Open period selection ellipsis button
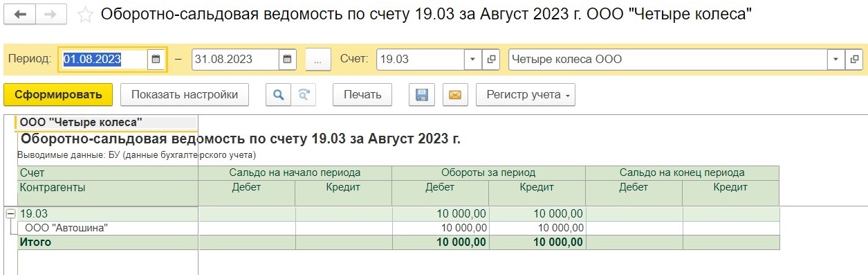Image resolution: width=868 pixels, height=275 pixels. (x=317, y=60)
